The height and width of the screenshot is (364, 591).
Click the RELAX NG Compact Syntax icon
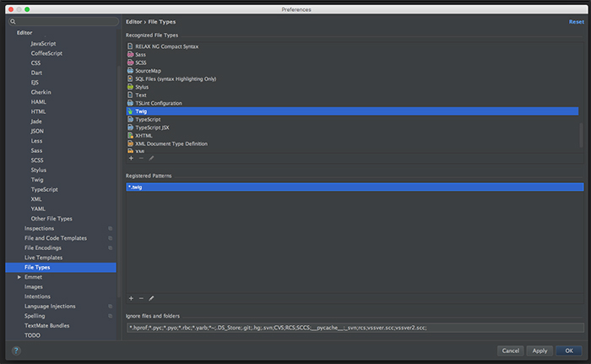[x=130, y=46]
